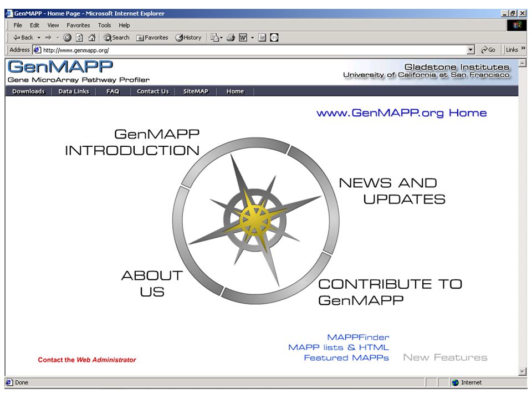This screenshot has height=399, width=532.
Task: Refresh the page using the Refresh icon
Action: point(79,38)
